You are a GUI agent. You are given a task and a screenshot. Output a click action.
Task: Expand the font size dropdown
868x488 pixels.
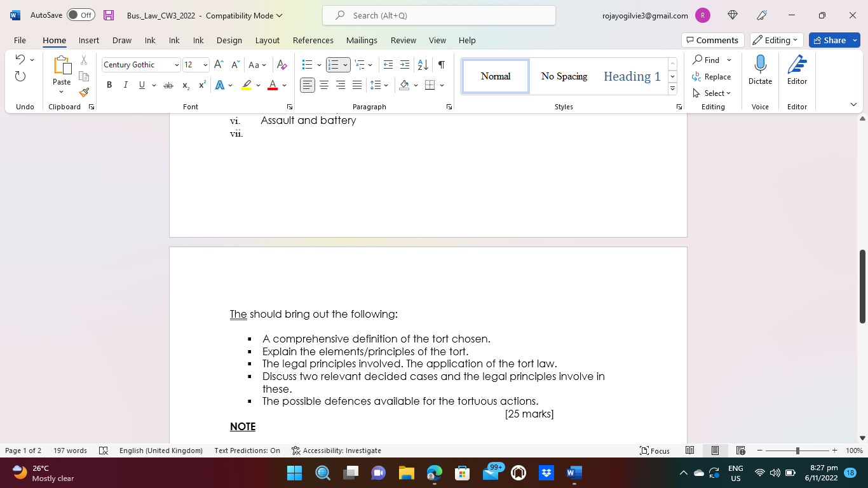(206, 65)
